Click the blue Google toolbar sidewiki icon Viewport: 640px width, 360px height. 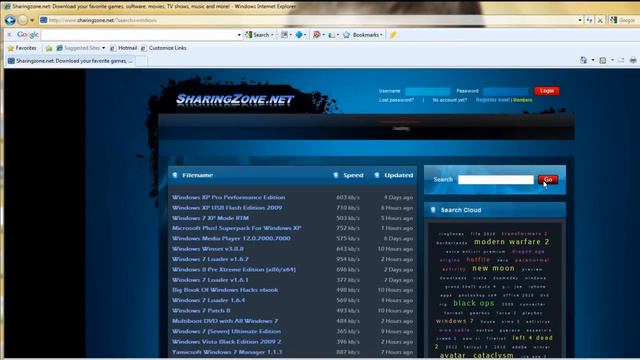tap(299, 35)
